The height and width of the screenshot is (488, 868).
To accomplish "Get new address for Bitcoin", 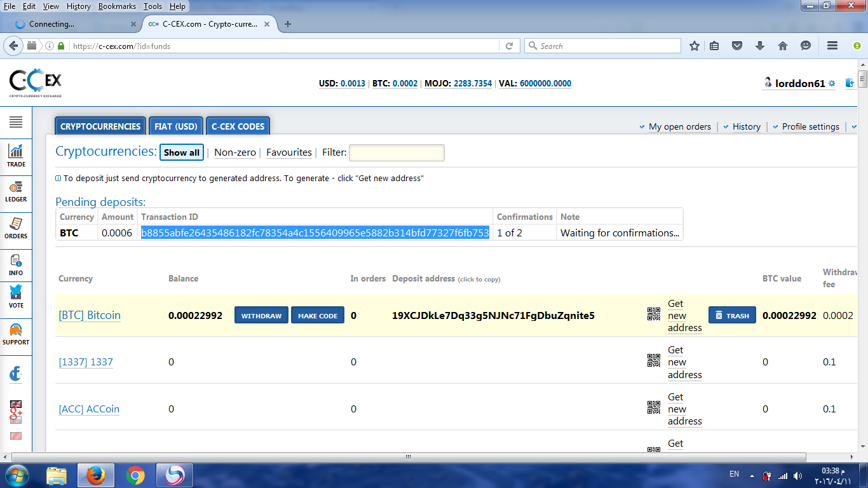I will (x=685, y=316).
